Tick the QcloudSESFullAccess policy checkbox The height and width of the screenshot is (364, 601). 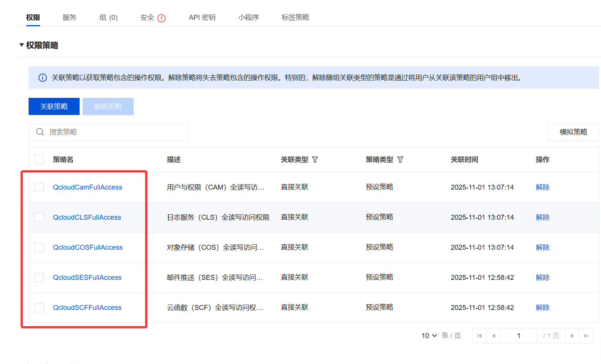(x=39, y=278)
